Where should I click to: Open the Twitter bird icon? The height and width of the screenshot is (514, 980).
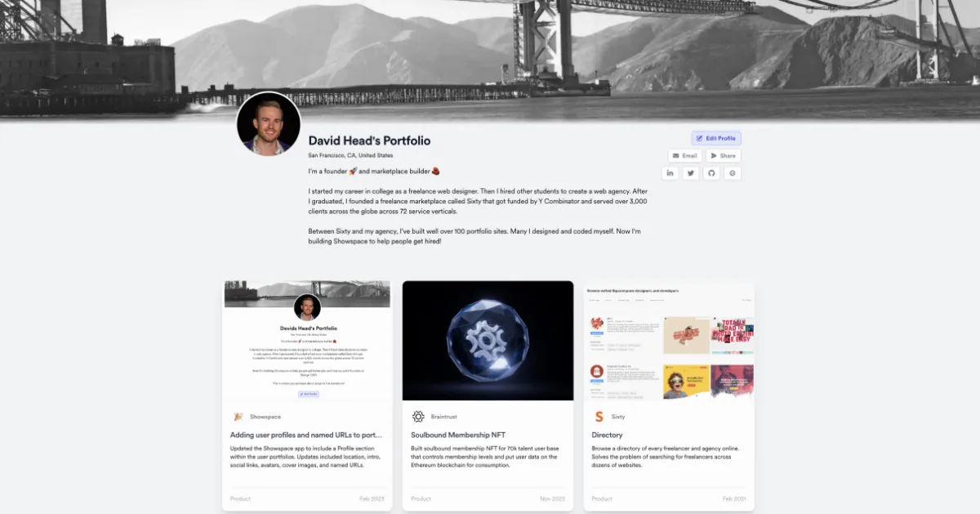(x=691, y=173)
